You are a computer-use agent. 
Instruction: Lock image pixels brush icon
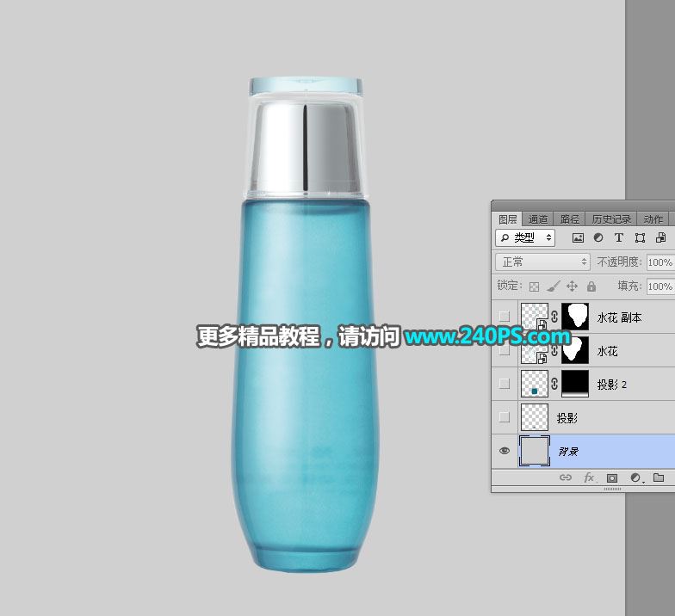click(x=553, y=286)
